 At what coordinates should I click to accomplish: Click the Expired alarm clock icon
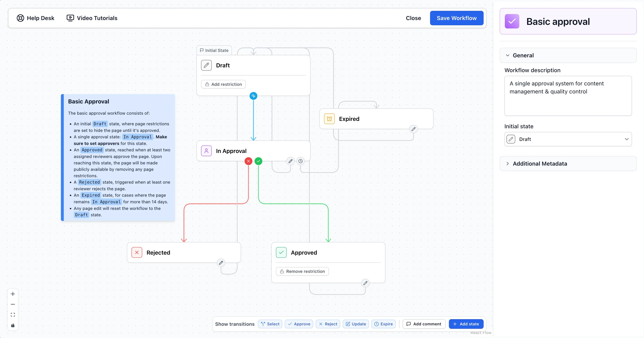point(329,119)
